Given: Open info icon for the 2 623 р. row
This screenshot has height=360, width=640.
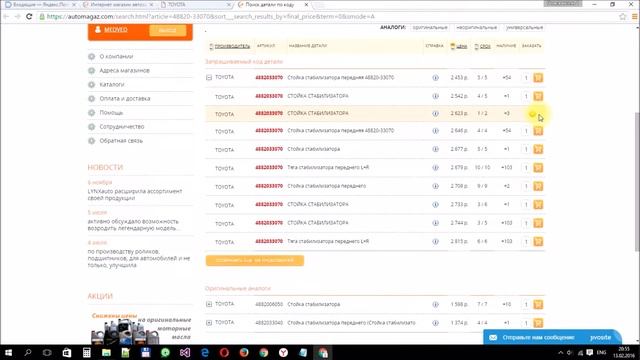Looking at the screenshot, I should pos(436,113).
